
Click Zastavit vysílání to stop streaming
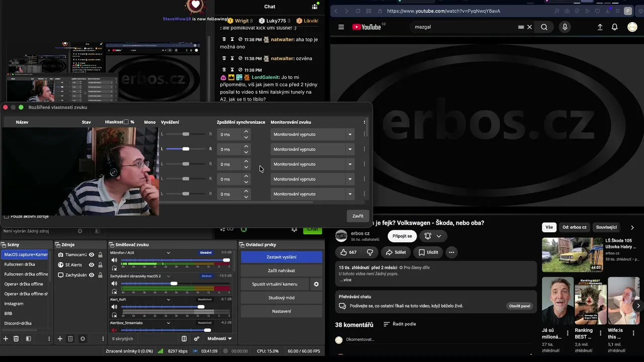(281, 257)
